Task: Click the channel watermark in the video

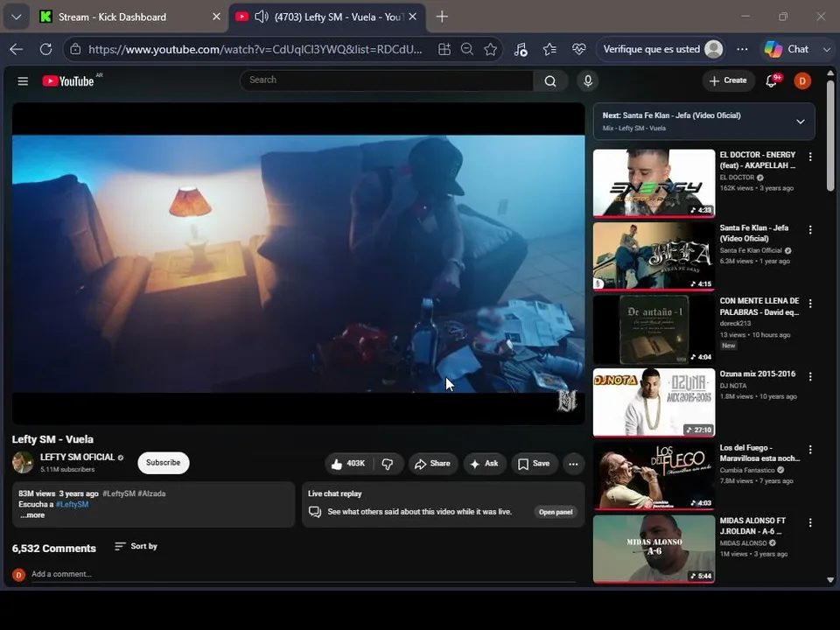Action: 567,401
